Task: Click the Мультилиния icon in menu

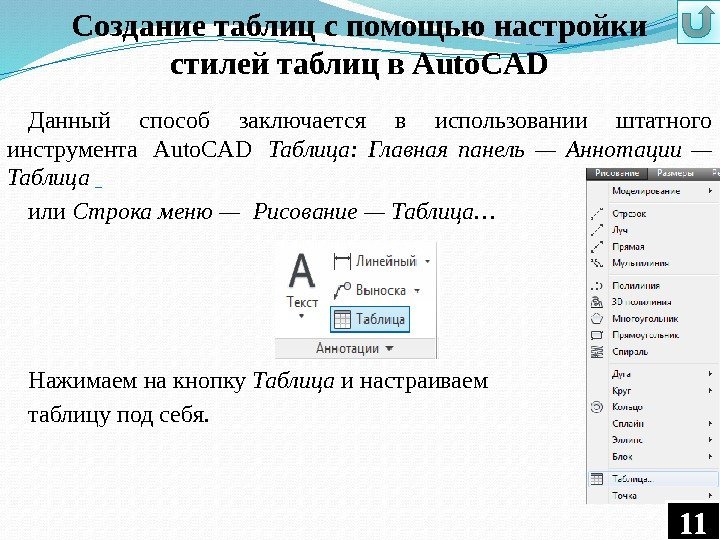Action: coord(596,263)
